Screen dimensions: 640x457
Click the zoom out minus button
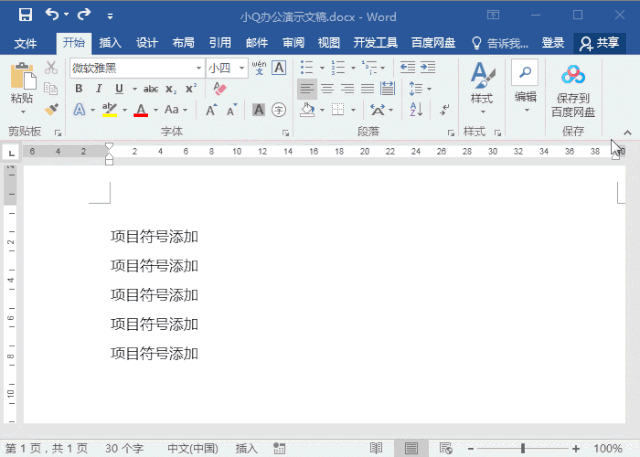[x=471, y=448]
